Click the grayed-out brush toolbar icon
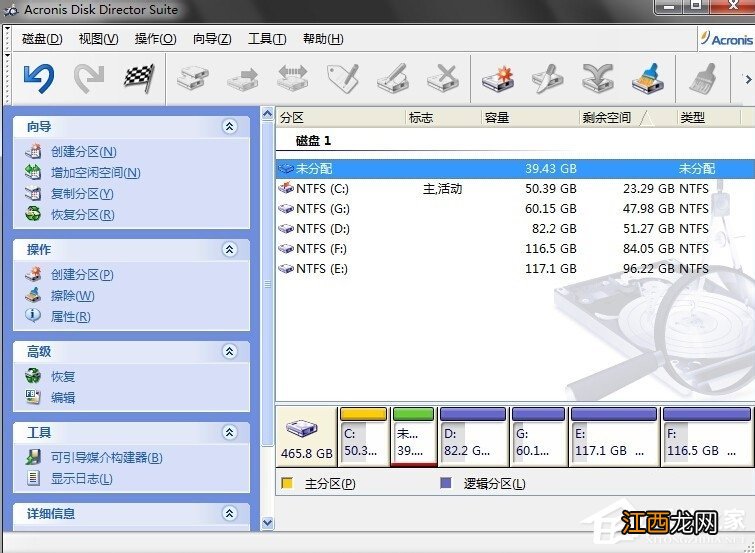 click(x=703, y=79)
